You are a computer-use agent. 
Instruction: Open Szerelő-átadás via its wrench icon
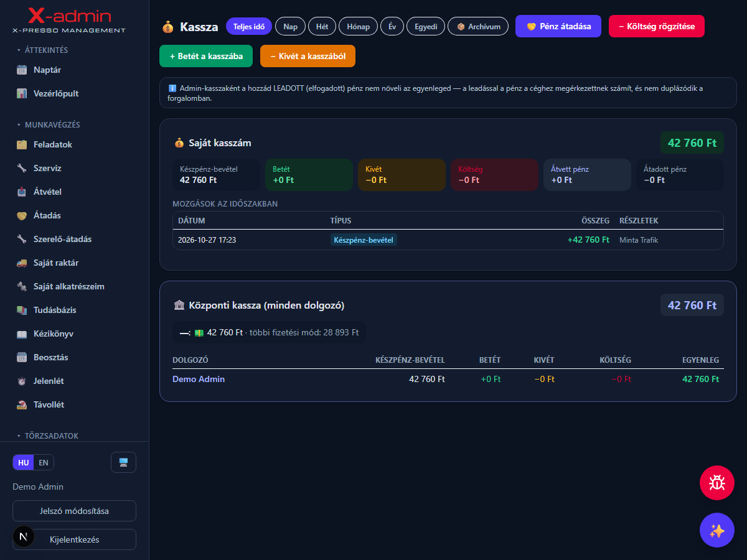(x=22, y=240)
